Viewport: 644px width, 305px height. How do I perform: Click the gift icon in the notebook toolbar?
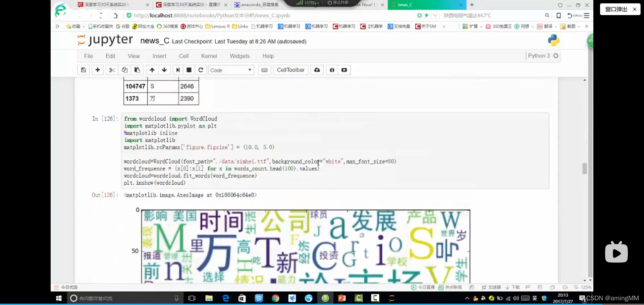tap(332, 70)
